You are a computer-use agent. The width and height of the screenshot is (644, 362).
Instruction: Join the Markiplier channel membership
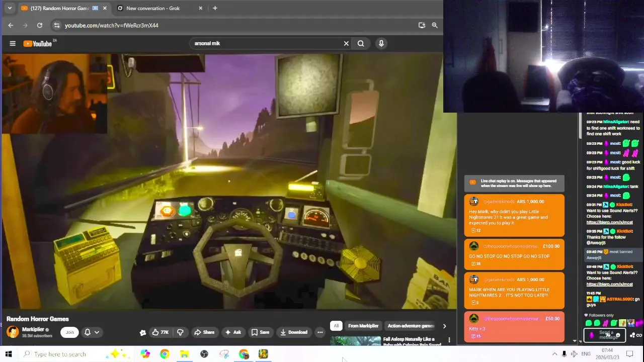[x=69, y=332]
